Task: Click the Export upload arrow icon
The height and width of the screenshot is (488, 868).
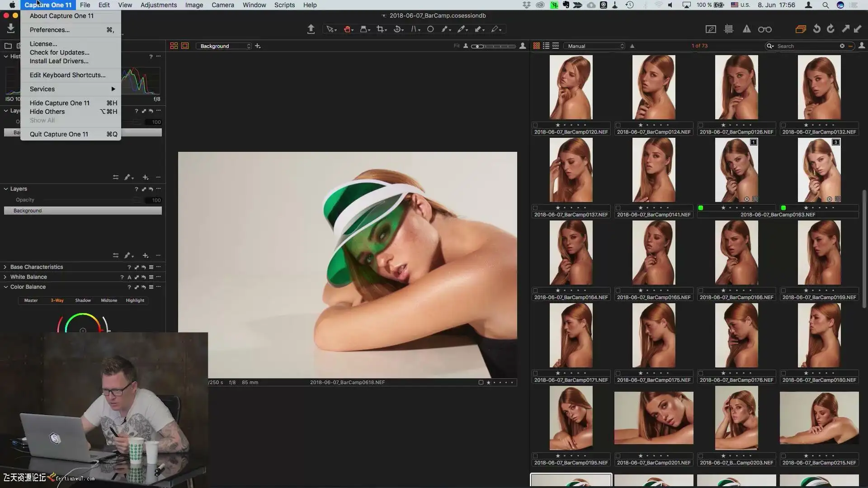Action: tap(311, 29)
